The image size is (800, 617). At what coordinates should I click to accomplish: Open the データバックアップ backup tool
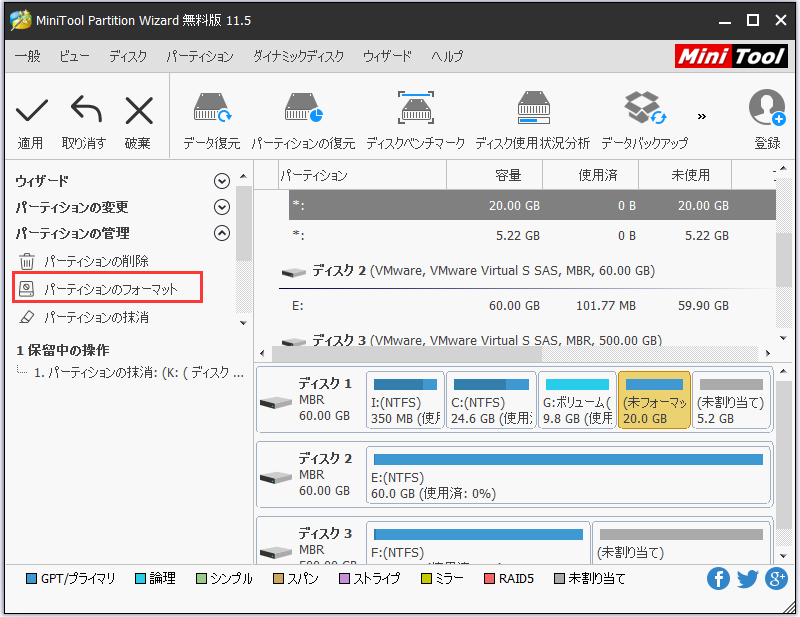644,121
